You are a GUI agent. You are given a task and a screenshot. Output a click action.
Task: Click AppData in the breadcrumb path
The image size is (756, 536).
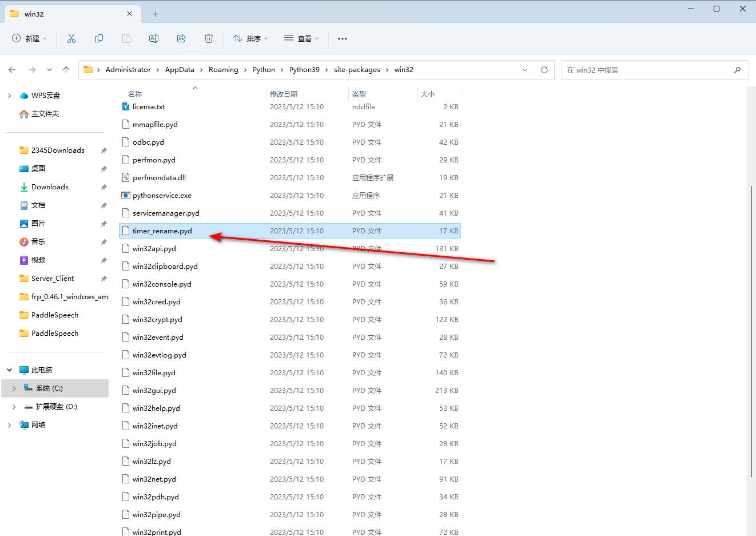180,70
